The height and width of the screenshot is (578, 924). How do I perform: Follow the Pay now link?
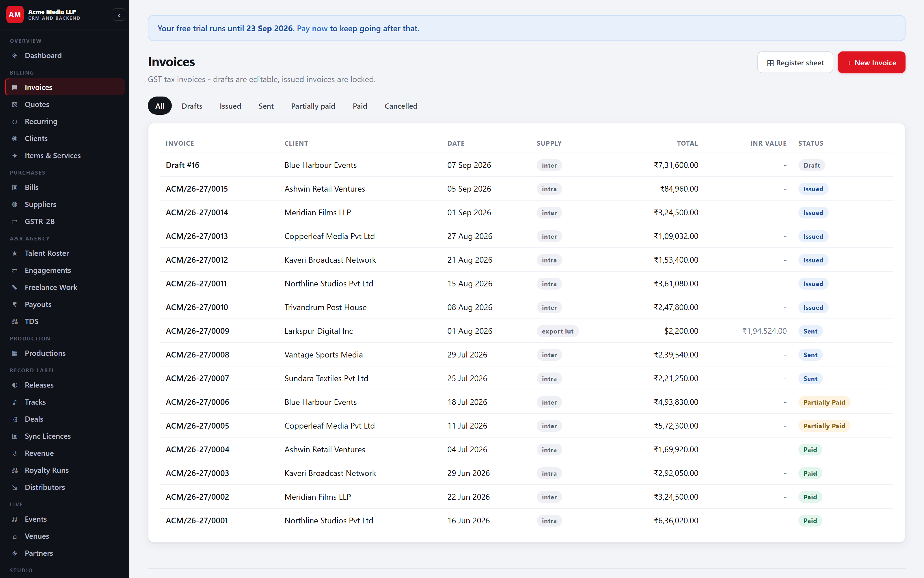(x=312, y=28)
